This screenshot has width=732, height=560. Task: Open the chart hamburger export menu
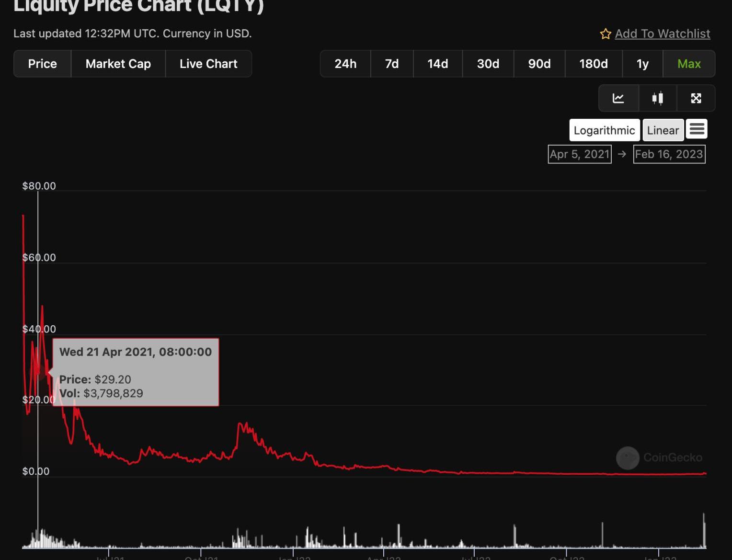pyautogui.click(x=697, y=129)
